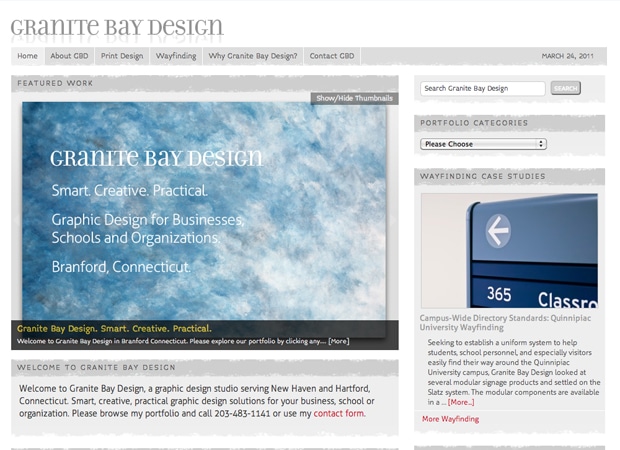620x450 pixels.
Task: Toggle Show/Hide Thumbnails on the slider
Action: point(354,98)
